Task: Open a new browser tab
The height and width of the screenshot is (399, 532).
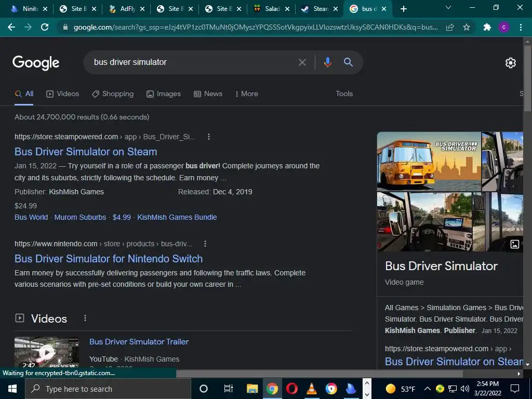Action: click(403, 9)
